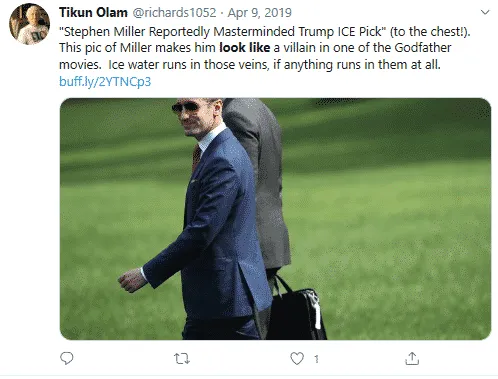Image resolution: width=498 pixels, height=379 pixels.
Task: Click the "(to the chest!)" text
Action: (x=430, y=32)
